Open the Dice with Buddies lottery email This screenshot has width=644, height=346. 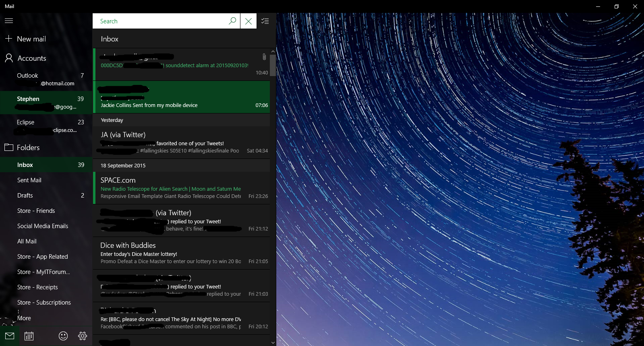[181, 253]
